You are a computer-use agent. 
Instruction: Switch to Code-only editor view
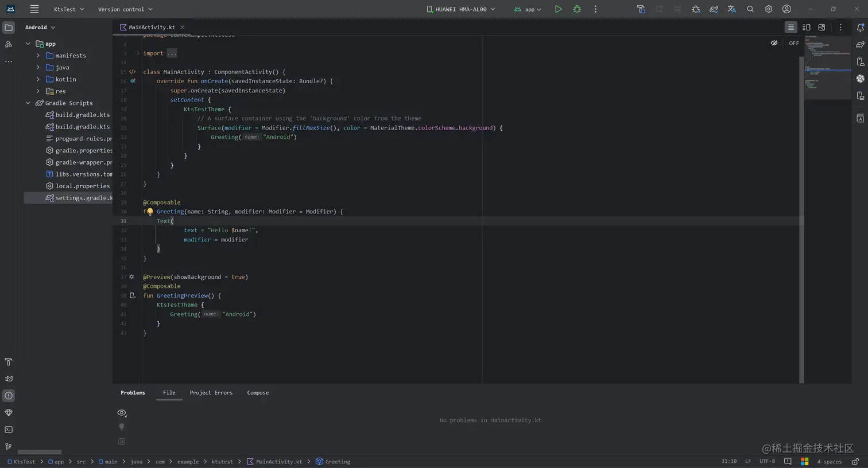[790, 28]
